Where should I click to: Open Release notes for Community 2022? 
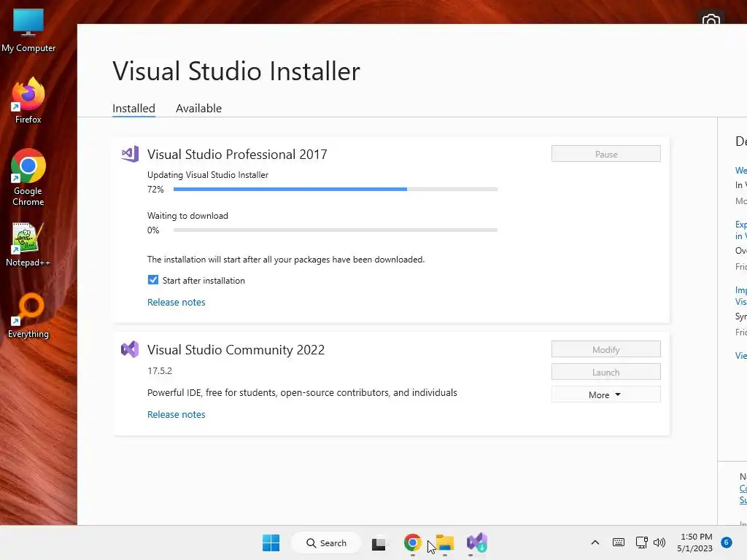[177, 415]
